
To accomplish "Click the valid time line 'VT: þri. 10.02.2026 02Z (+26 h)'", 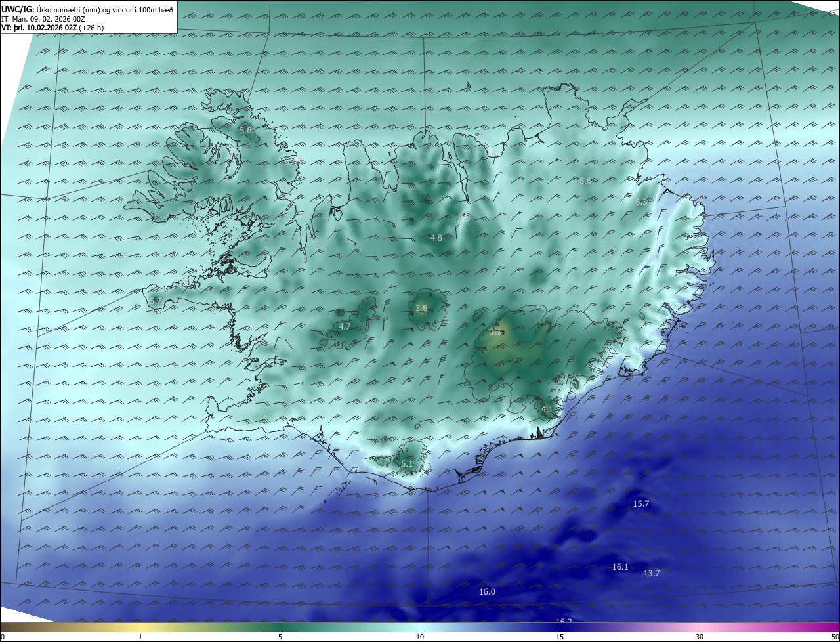I will [52, 28].
